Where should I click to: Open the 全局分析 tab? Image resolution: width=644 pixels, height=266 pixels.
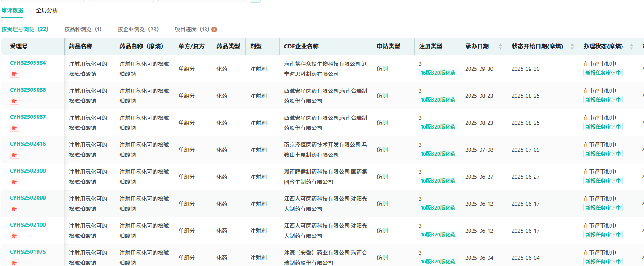coord(47,10)
